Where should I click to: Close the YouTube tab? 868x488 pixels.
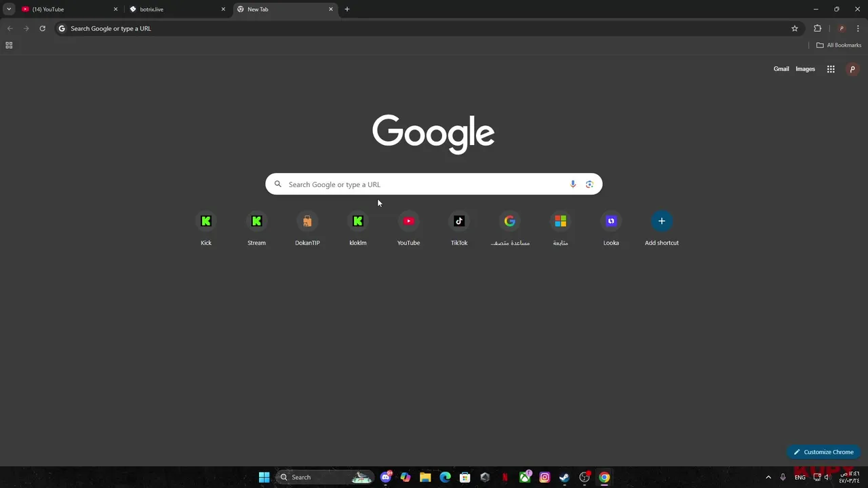[115, 9]
